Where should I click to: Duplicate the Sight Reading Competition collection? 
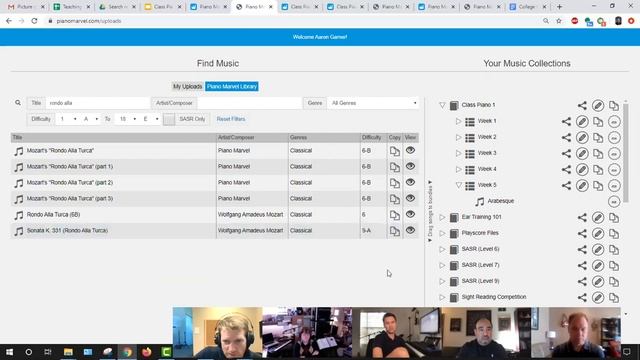(614, 298)
